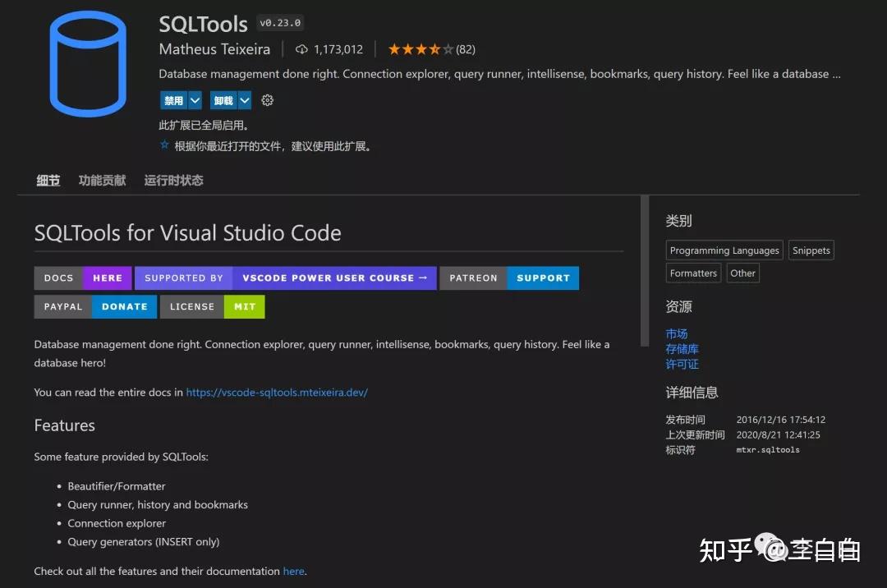Click the 卸载 button to uninstall
The height and width of the screenshot is (588, 887).
coord(223,99)
